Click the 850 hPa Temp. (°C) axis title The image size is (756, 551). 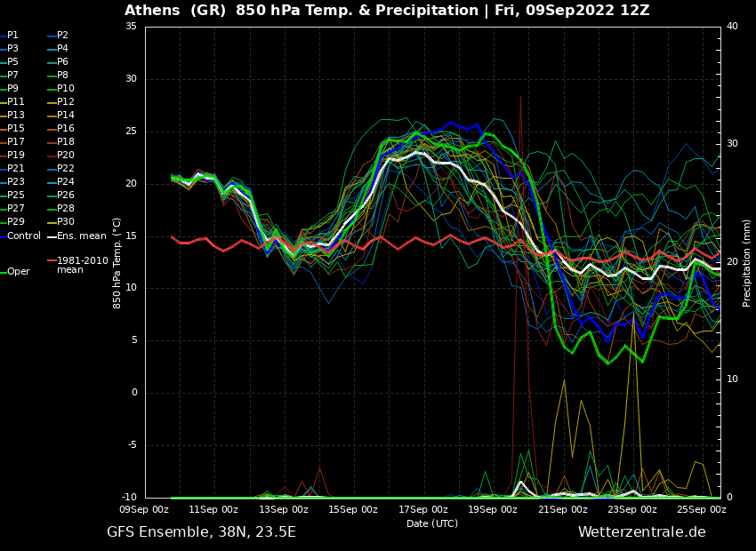tap(117, 262)
